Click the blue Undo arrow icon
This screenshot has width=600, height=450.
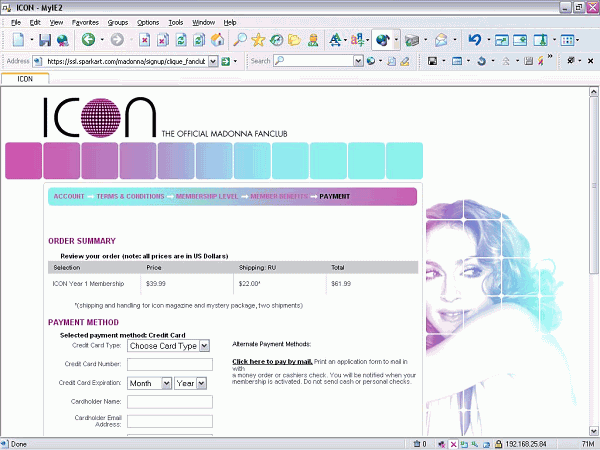[475, 40]
